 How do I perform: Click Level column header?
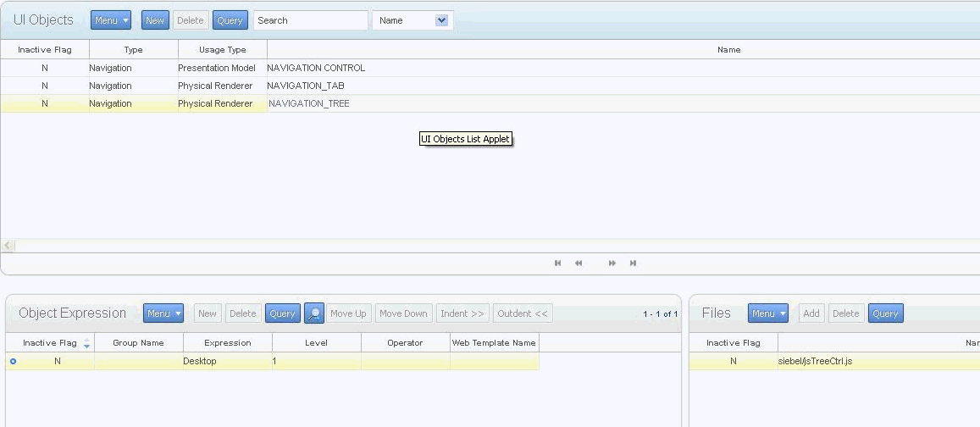pyautogui.click(x=316, y=342)
